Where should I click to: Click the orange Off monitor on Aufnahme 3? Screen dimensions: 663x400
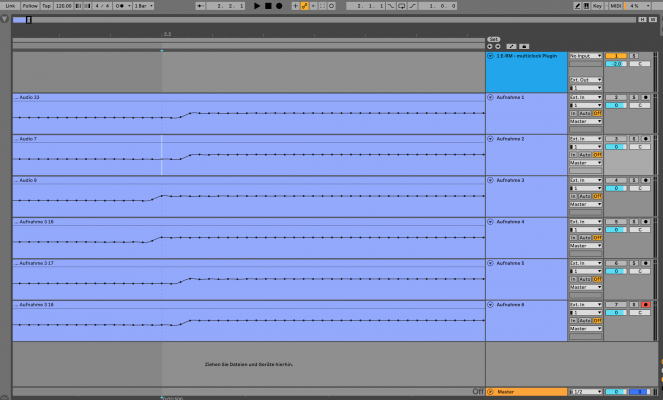pos(597,196)
